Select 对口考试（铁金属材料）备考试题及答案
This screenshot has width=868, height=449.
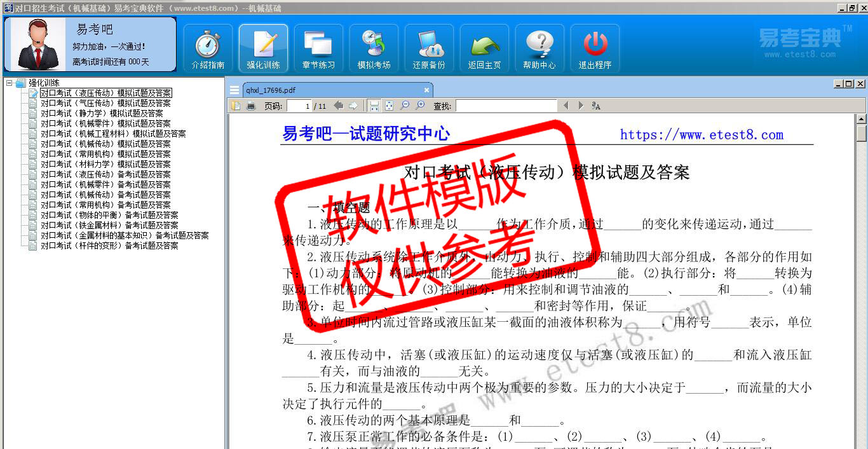pos(109,225)
